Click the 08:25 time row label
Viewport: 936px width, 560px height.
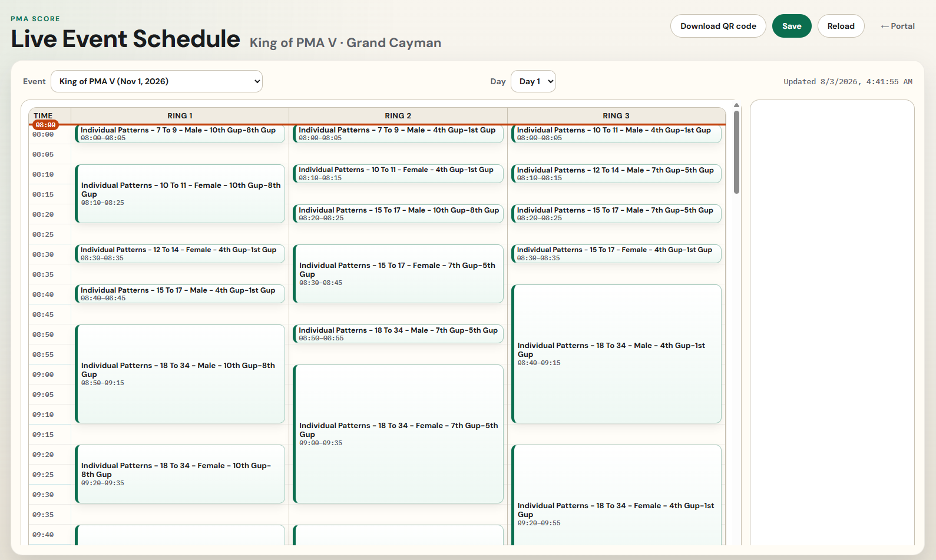click(43, 234)
